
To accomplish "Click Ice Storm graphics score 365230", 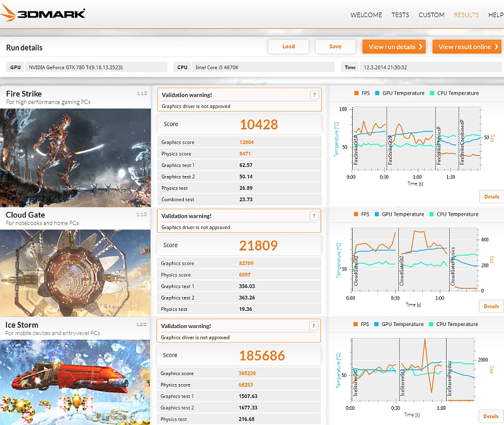I will 247,373.
